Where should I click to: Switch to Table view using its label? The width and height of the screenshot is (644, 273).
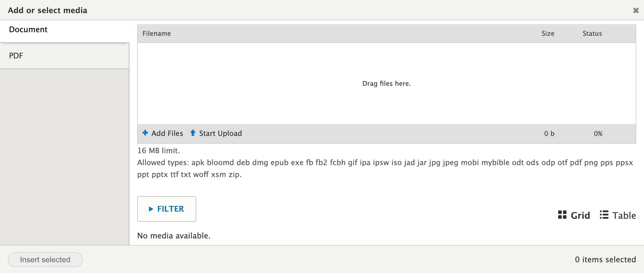tap(624, 215)
